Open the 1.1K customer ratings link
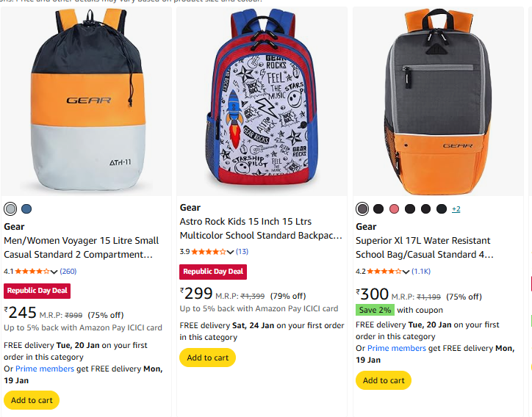The height and width of the screenshot is (417, 532). 421,272
